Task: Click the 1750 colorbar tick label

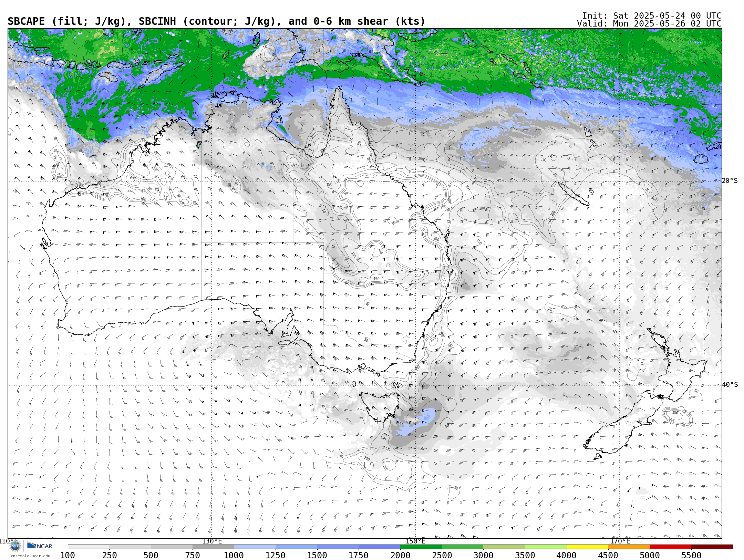Action: pos(359,556)
